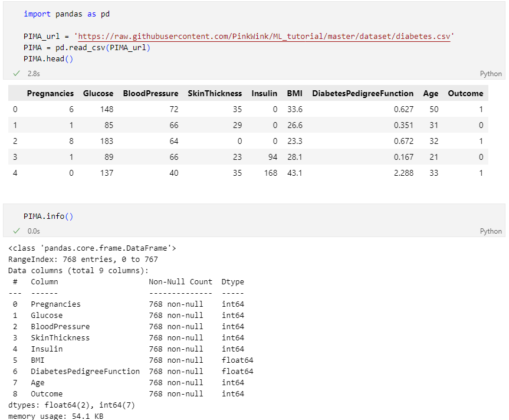The image size is (509, 420).
Task: Click the Python language label of first cell
Action: tap(491, 74)
